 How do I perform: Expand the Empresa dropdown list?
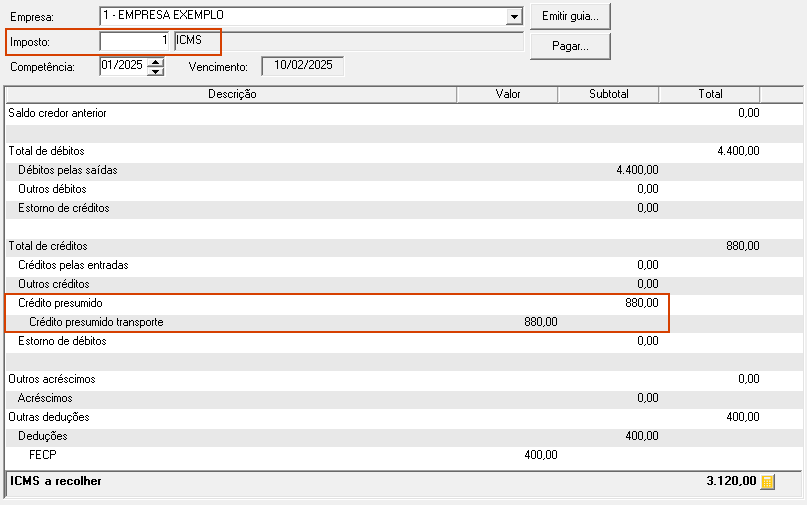pyautogui.click(x=514, y=16)
